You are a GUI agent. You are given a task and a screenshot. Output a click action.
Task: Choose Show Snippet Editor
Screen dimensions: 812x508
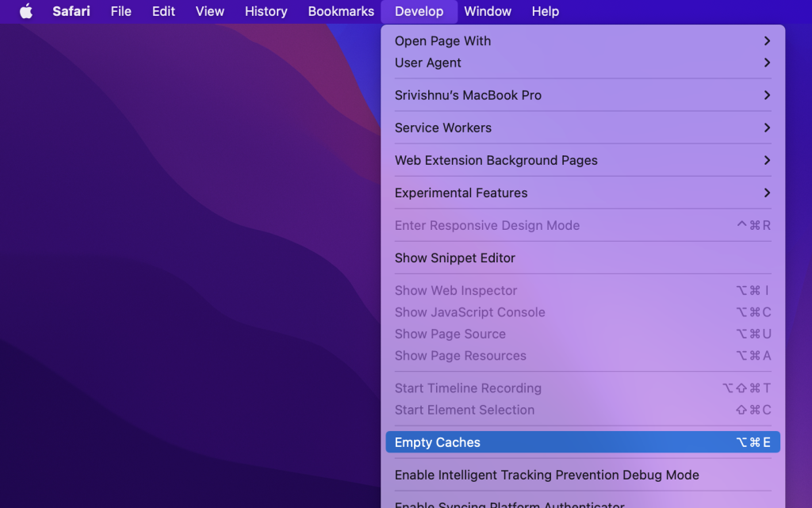[583, 258]
